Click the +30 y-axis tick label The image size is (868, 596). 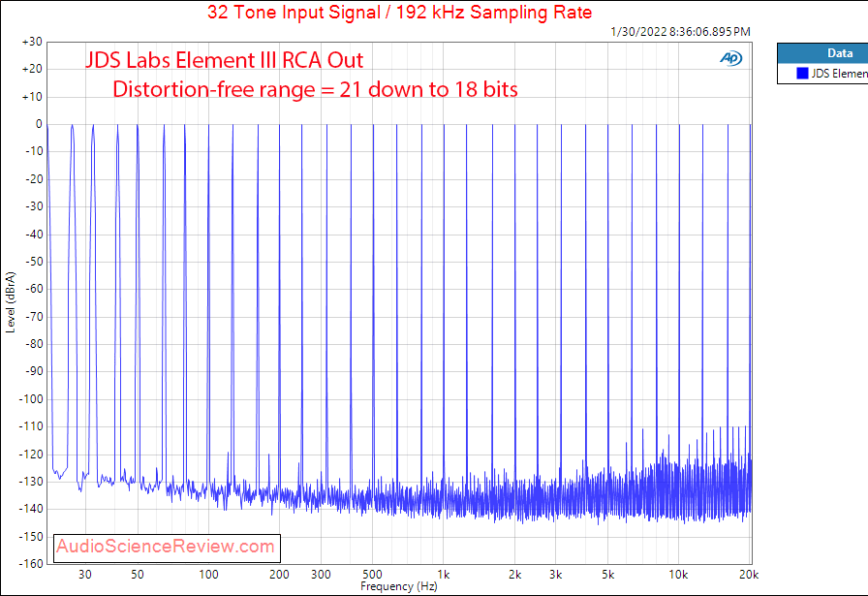32,42
